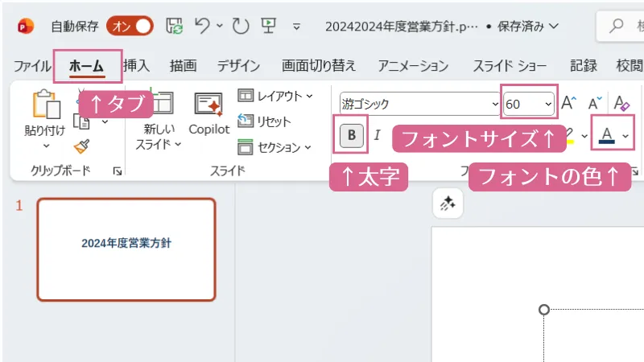
Task: Expand the 游ゴシック font name dropdown
Action: coord(494,103)
